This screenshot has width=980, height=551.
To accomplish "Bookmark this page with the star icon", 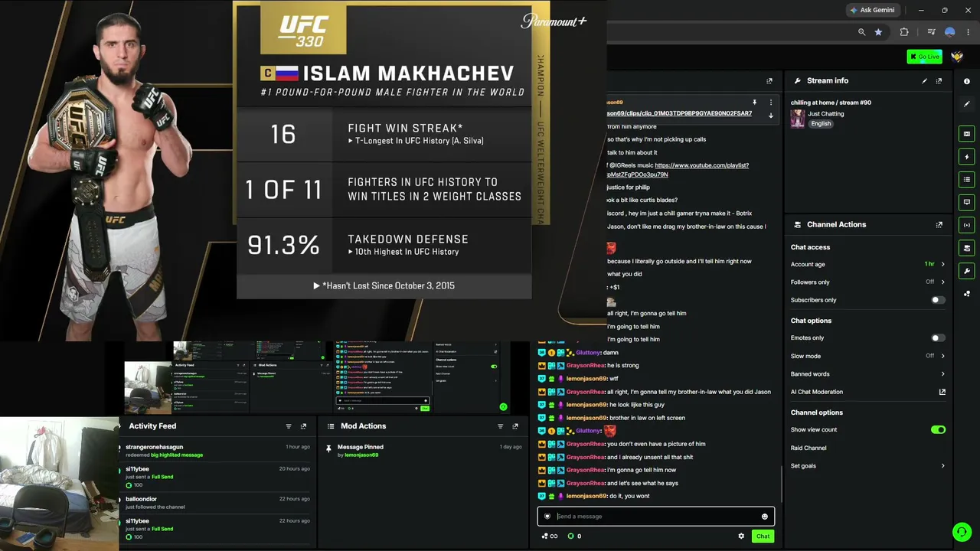I will 878,32.
